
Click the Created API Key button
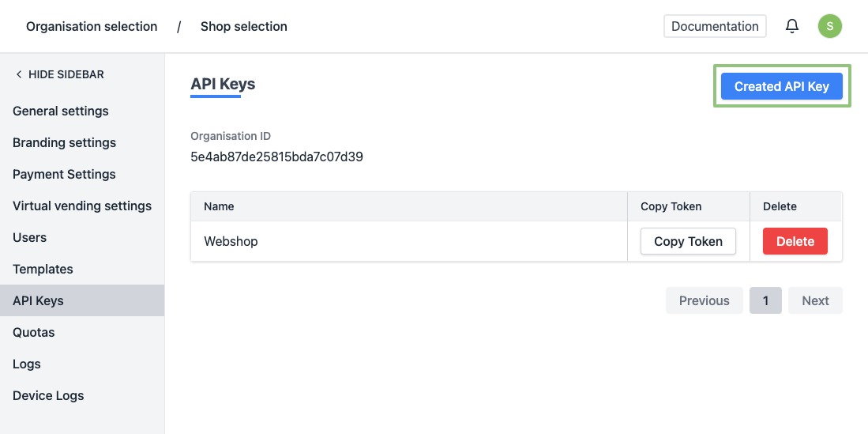(781, 86)
